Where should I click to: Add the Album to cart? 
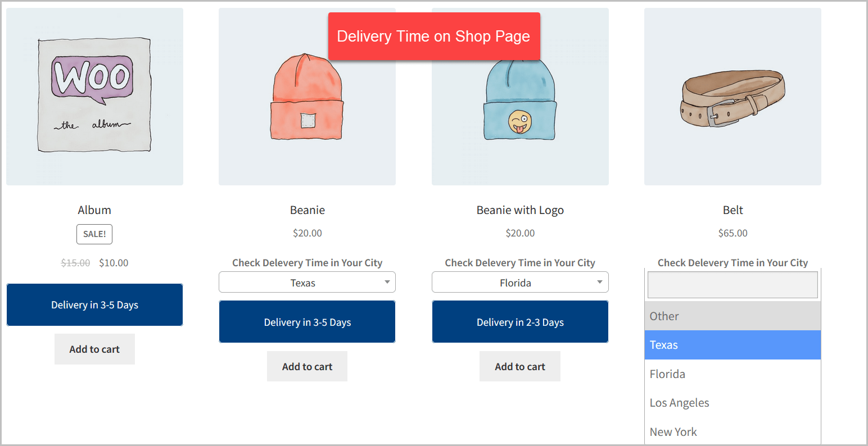[94, 349]
